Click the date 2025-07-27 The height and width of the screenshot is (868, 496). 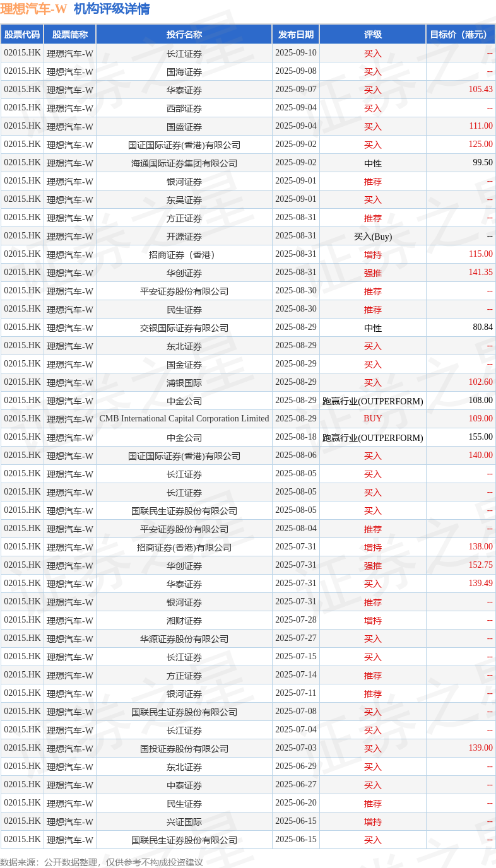[x=296, y=638]
